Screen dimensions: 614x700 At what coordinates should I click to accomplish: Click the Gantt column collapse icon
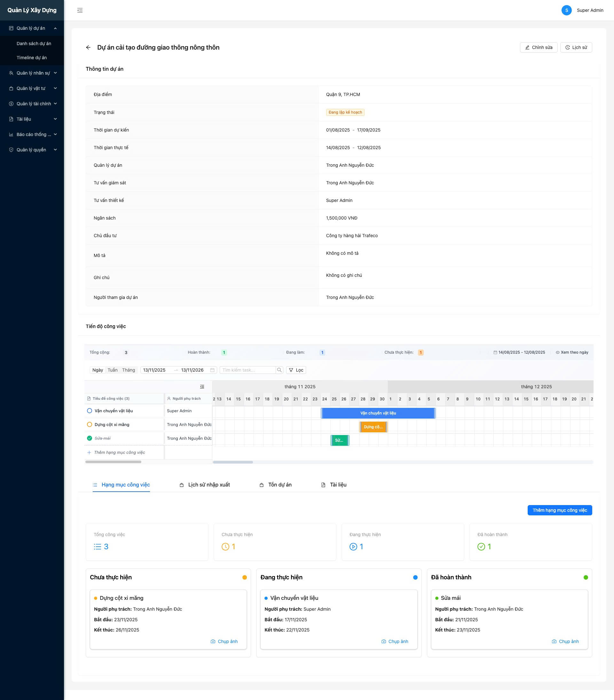click(x=202, y=387)
